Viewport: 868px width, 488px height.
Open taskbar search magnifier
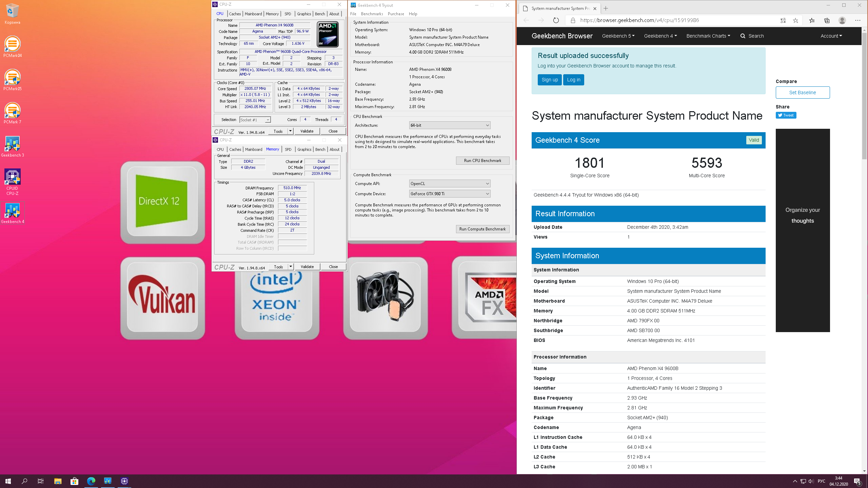click(x=24, y=481)
